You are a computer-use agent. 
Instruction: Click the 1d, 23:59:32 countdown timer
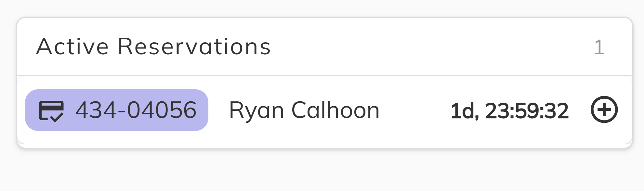509,111
